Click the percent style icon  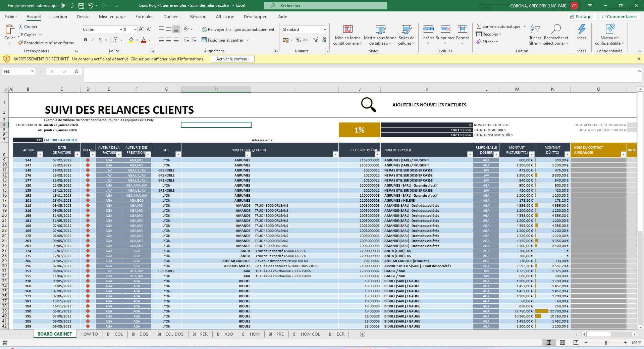point(298,40)
